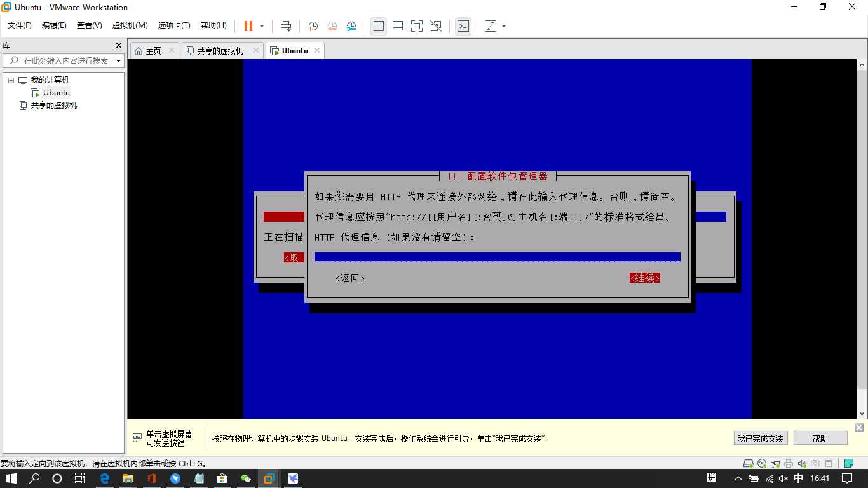
Task: Close the Ubuntu tab
Action: tap(318, 50)
